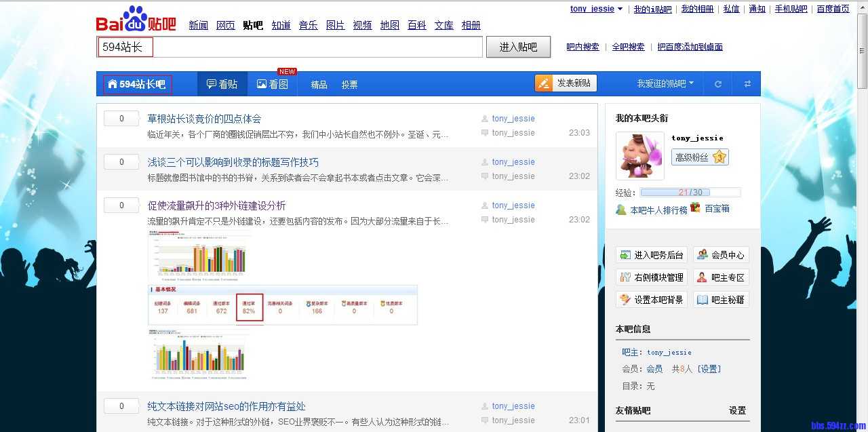Refresh the thread list with reload icon

coord(718,83)
